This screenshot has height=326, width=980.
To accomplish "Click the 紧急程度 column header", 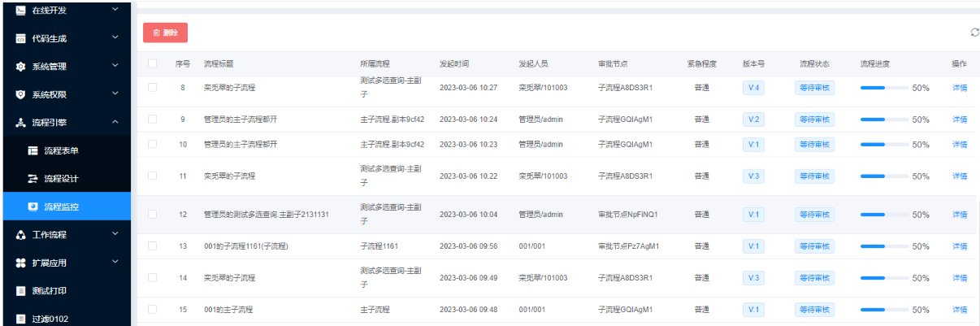I will coord(701,63).
